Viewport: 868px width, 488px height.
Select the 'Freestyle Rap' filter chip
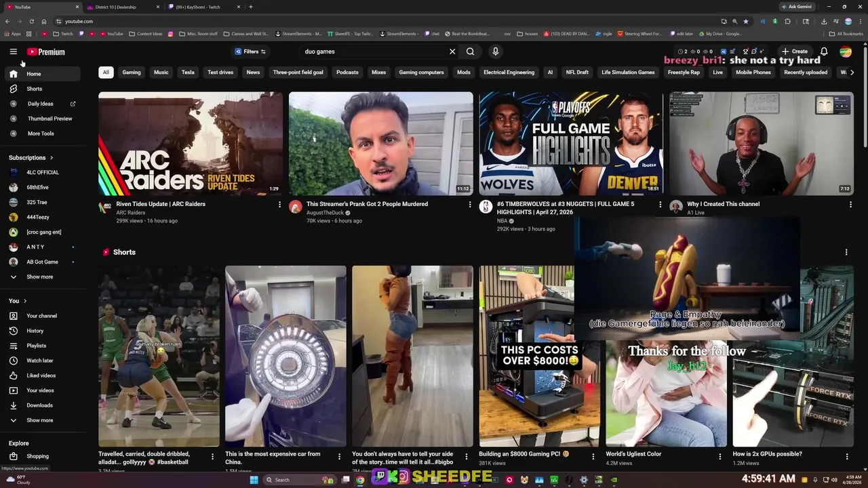tap(684, 73)
